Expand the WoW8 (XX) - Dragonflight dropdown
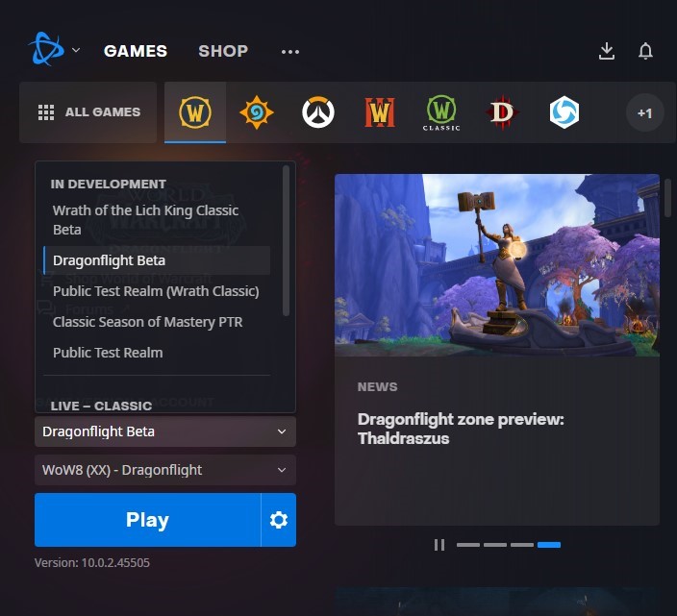677x616 pixels. (x=164, y=470)
